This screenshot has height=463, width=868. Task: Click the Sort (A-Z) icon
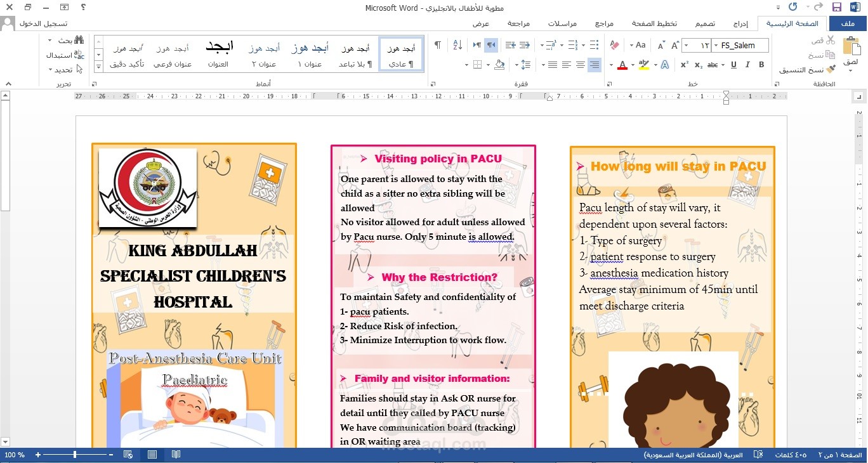pos(457,45)
